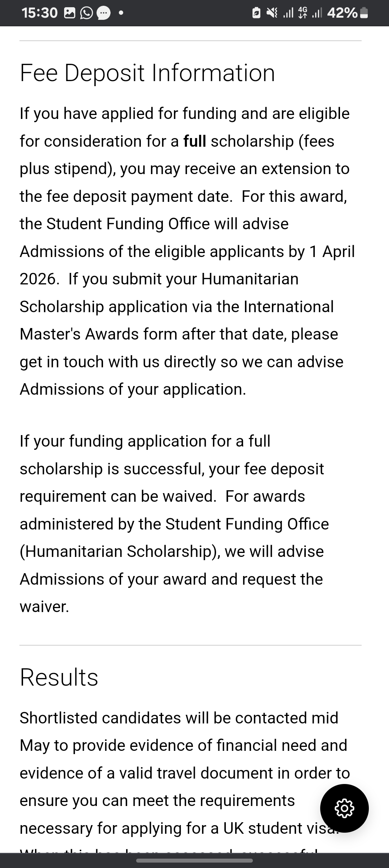389x868 pixels.
Task: Click the divider line above Results
Action: point(190,645)
